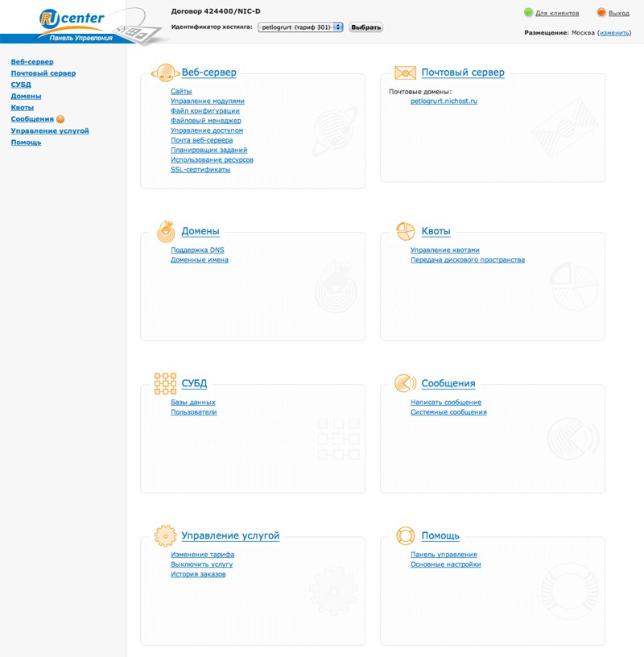Open SSL-сертификаты link
Image resolution: width=644 pixels, height=657 pixels.
pos(200,170)
